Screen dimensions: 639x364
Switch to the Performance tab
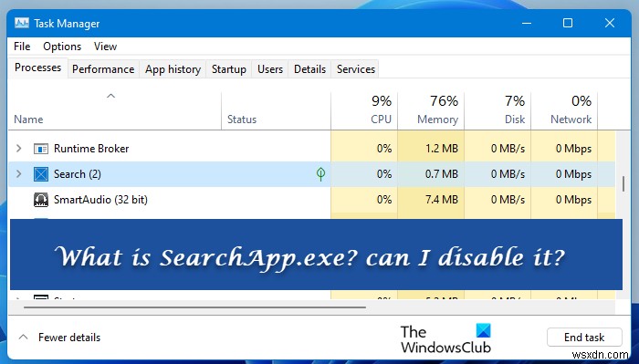[x=103, y=69]
